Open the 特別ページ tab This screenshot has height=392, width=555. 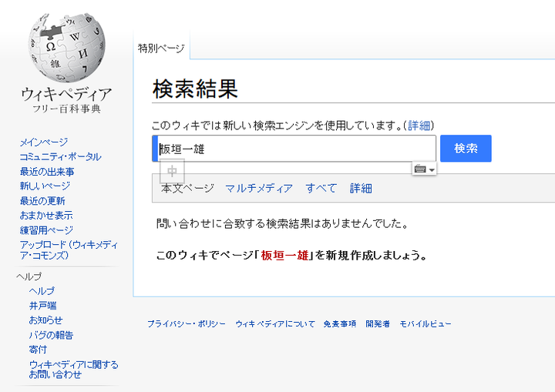click(x=161, y=48)
